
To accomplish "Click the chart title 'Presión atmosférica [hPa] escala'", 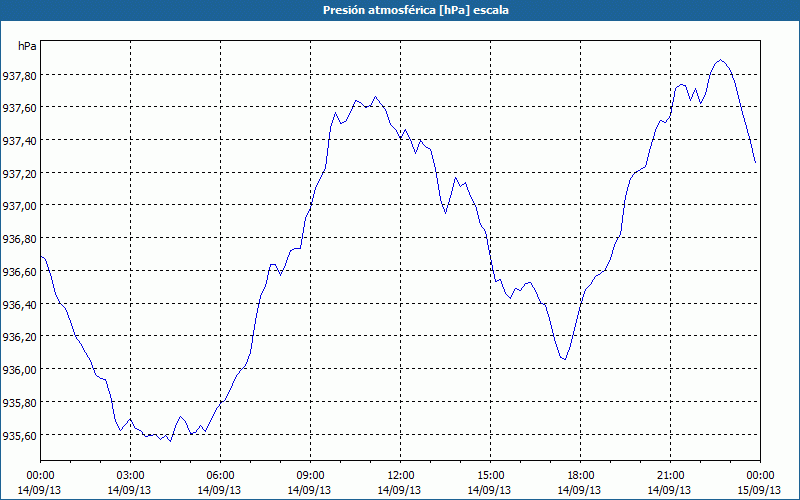I will click(415, 10).
